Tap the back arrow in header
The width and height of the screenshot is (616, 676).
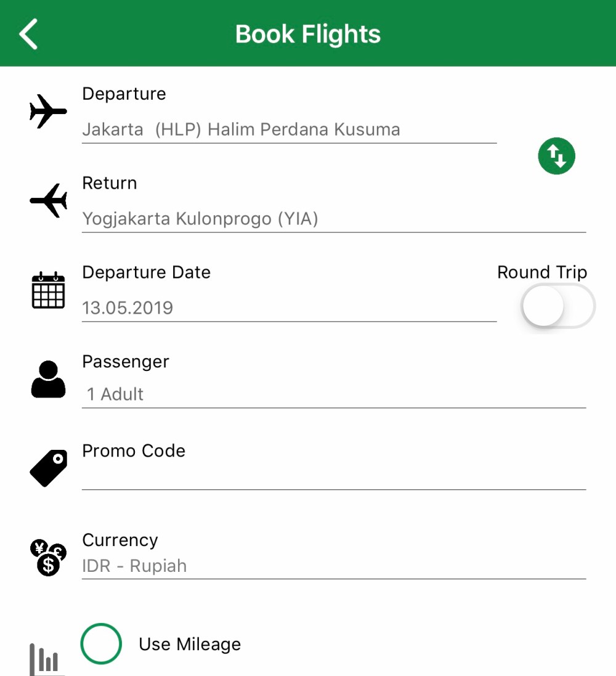coord(29,33)
